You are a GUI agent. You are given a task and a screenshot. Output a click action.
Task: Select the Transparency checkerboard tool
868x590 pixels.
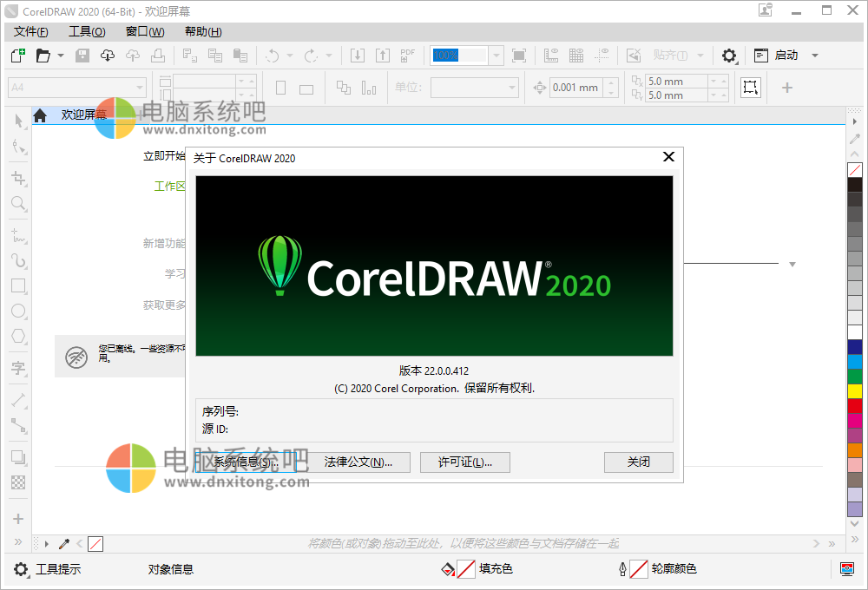19,482
